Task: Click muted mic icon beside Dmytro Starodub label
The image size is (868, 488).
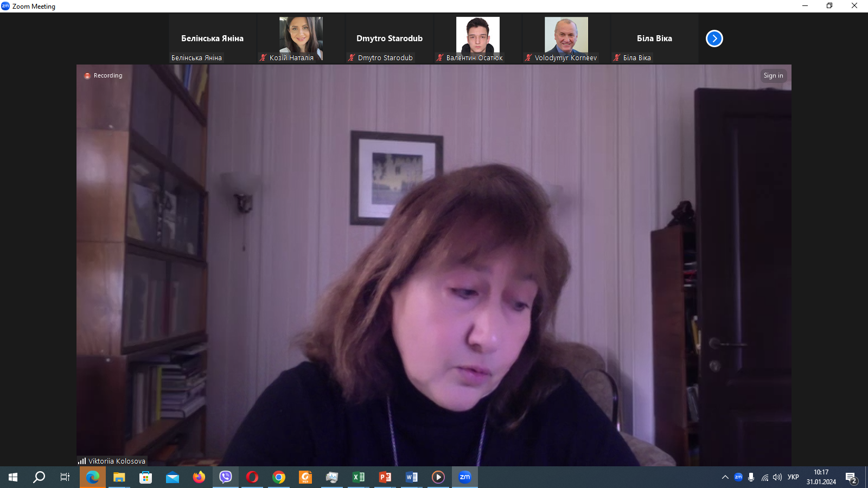Action: coord(352,57)
